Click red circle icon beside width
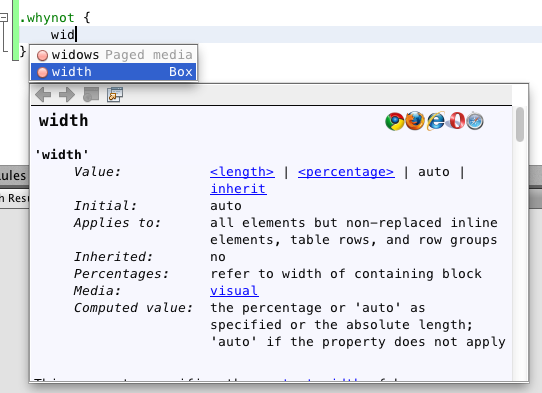The height and width of the screenshot is (393, 542). click(43, 72)
